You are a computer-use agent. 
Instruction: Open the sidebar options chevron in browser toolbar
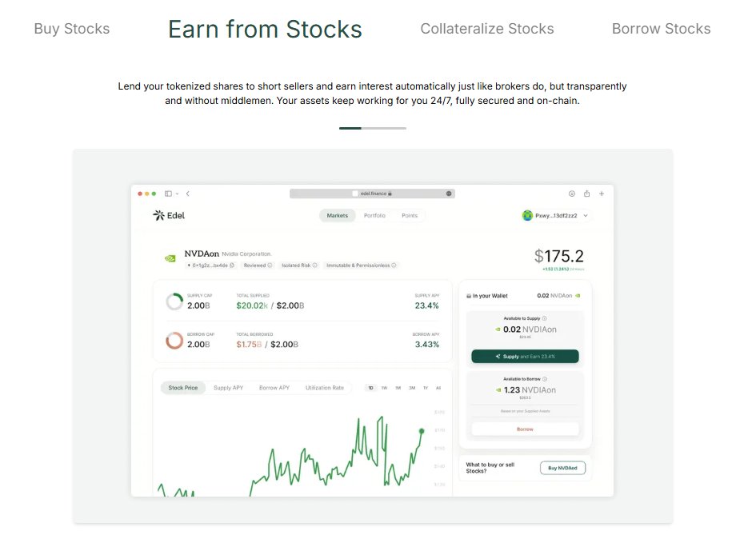[x=177, y=194]
